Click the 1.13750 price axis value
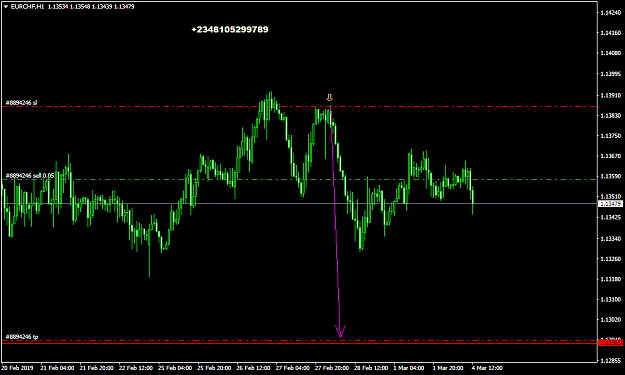The height and width of the screenshot is (375, 625). [611, 136]
